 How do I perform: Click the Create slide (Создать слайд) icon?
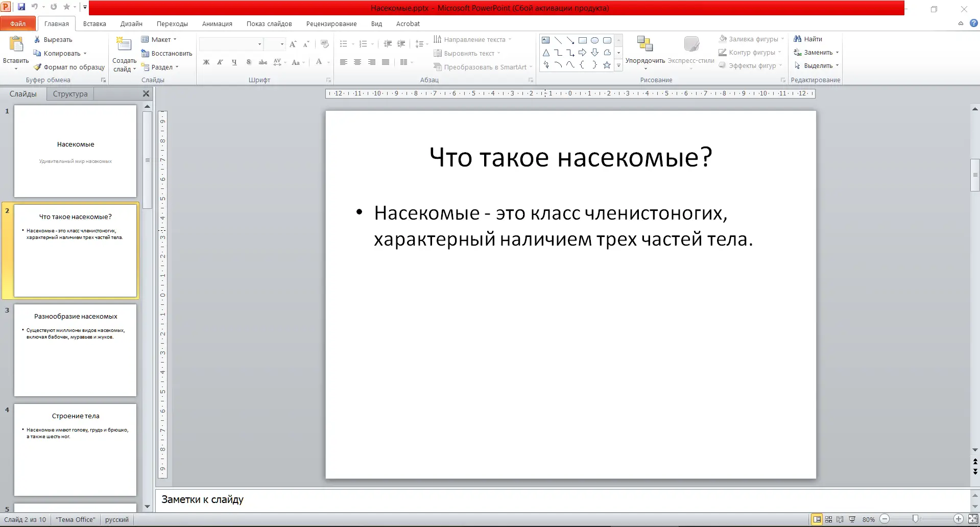[124, 45]
